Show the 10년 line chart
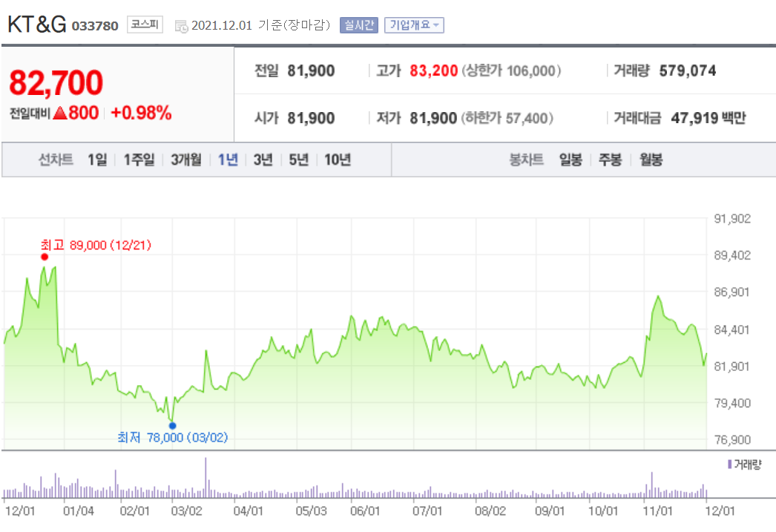Image resolution: width=776 pixels, height=532 pixels. coord(338,160)
